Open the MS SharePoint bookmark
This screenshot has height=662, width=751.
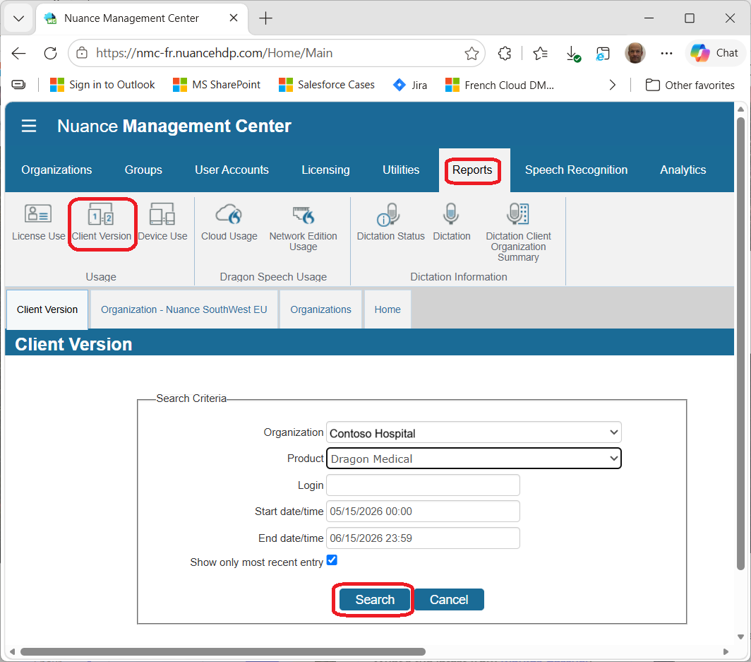tap(216, 85)
